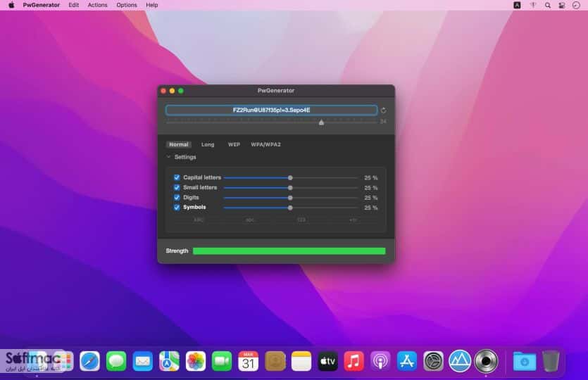The width and height of the screenshot is (588, 380).
Task: Select the Normal password tab
Action: pos(179,144)
